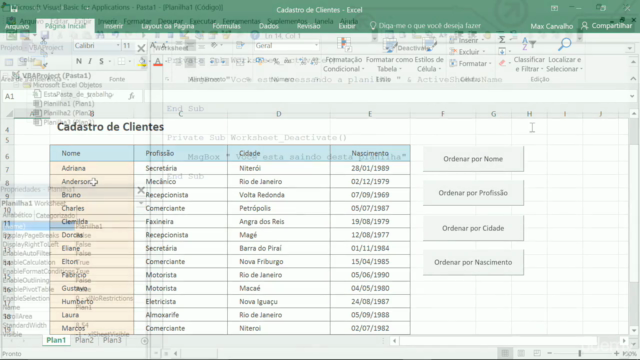640x360 pixels.
Task: Select column G header
Action: click(x=493, y=114)
